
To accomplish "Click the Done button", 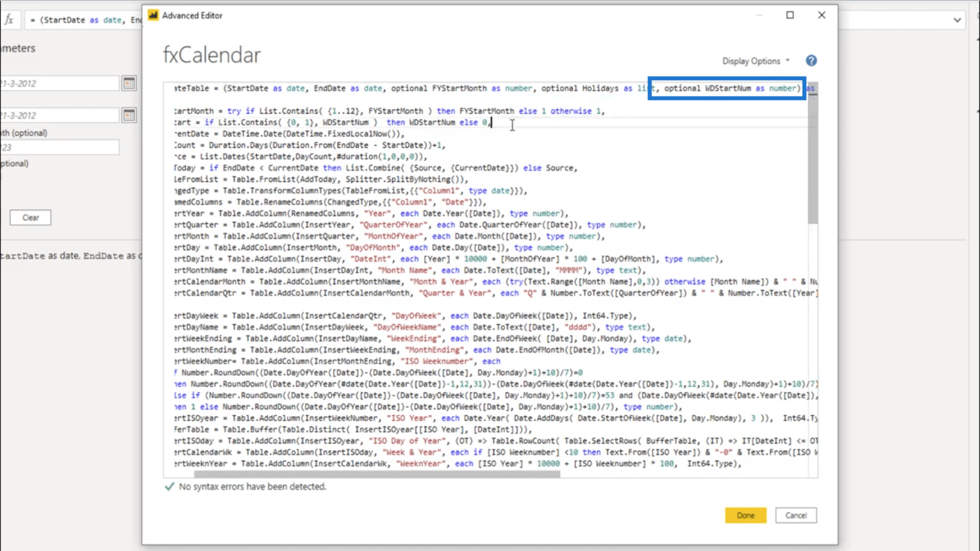I will click(x=745, y=515).
